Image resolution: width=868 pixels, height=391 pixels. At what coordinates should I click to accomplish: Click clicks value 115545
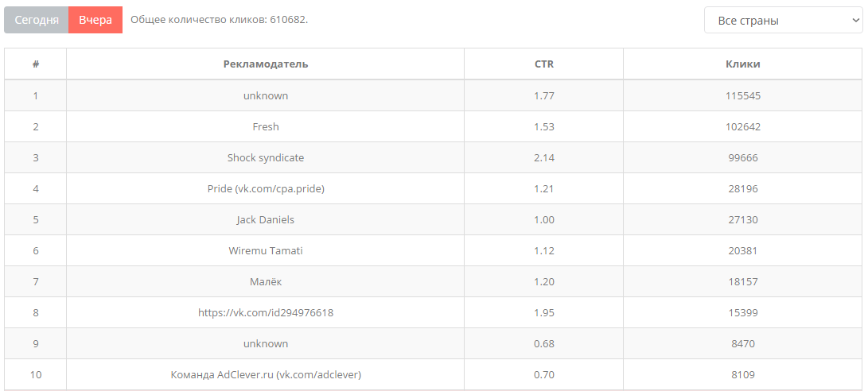point(743,95)
